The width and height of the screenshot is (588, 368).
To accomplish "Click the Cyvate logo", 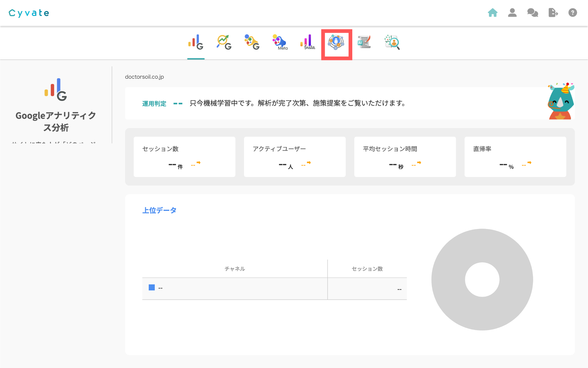I will (x=29, y=13).
